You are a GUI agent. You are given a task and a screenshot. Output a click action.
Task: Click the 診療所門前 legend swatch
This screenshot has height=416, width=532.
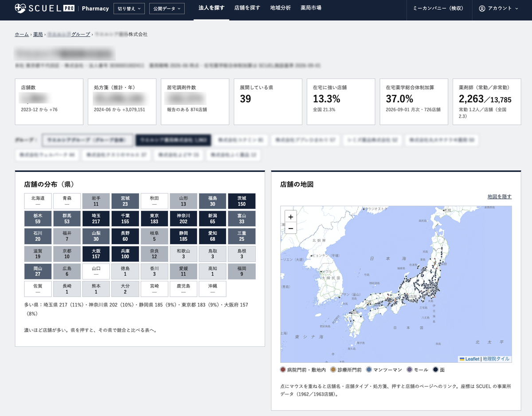pos(333,369)
